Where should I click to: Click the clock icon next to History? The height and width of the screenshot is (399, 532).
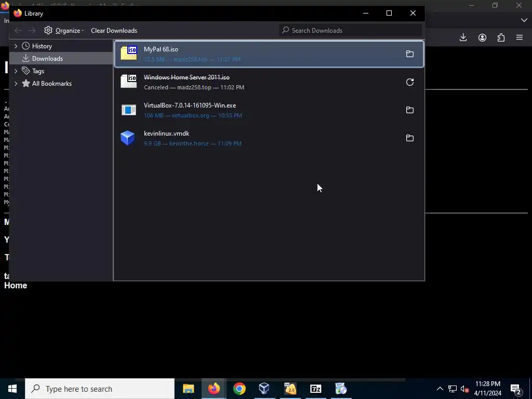point(26,46)
